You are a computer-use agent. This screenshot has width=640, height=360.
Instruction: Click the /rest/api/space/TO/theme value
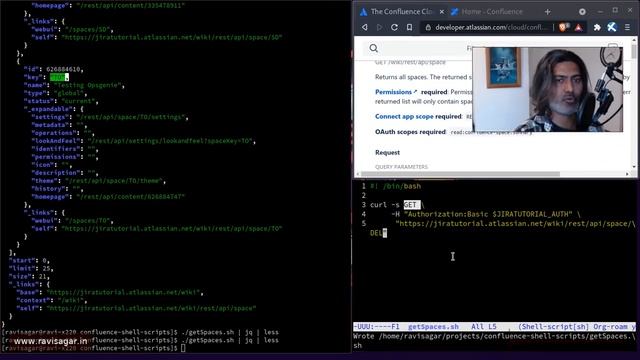[114, 181]
